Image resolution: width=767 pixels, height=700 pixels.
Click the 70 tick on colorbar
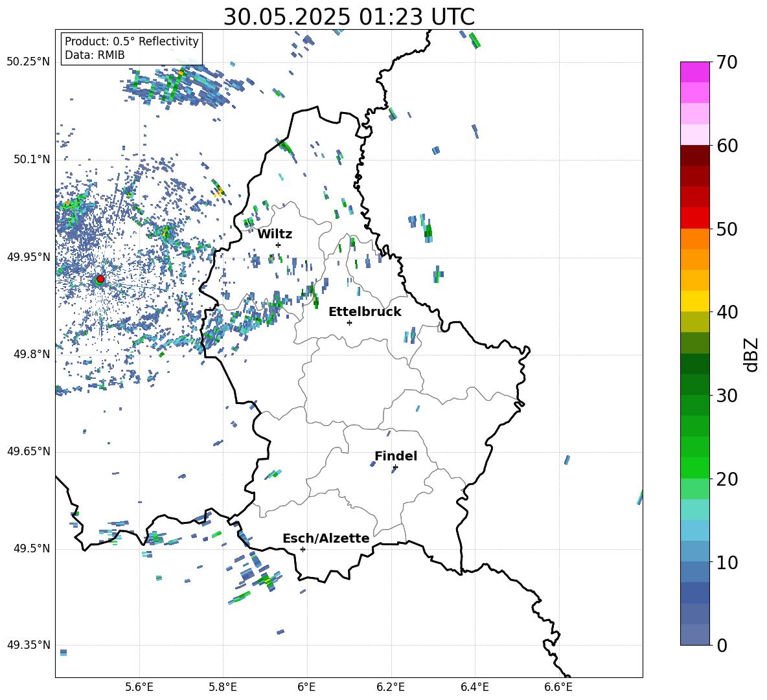727,62
